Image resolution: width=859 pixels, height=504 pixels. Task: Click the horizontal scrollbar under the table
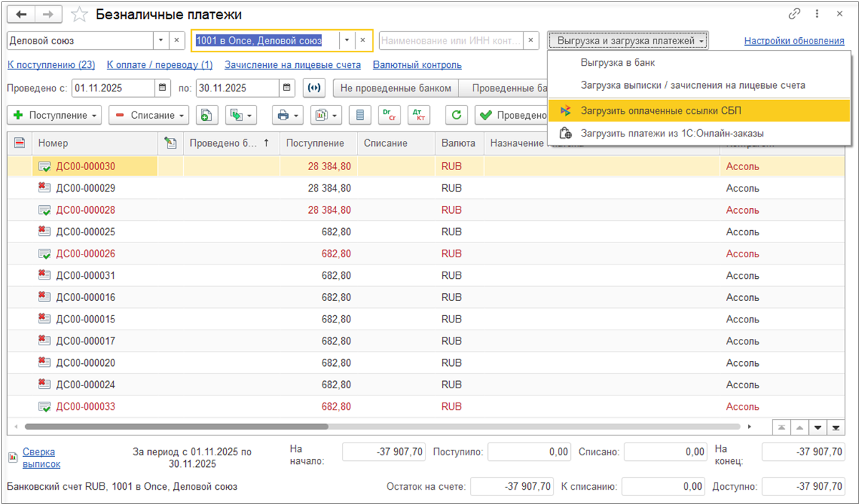point(175,427)
